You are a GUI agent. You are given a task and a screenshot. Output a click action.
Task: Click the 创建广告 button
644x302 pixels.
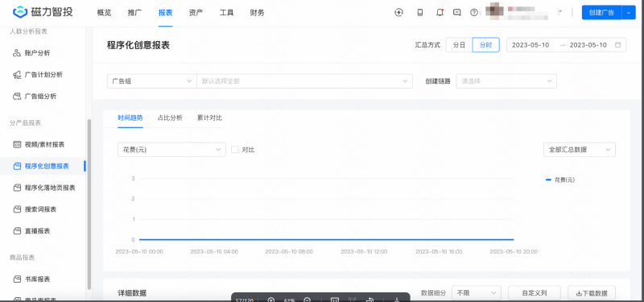(x=601, y=12)
